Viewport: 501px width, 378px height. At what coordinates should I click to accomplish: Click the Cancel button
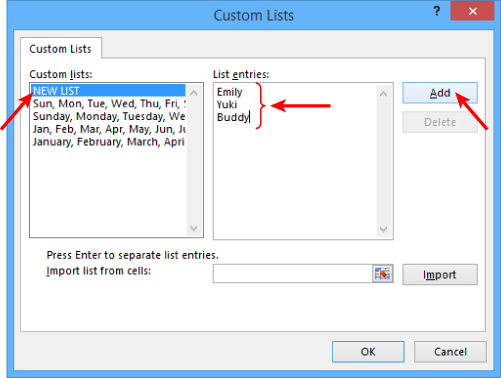(x=450, y=352)
